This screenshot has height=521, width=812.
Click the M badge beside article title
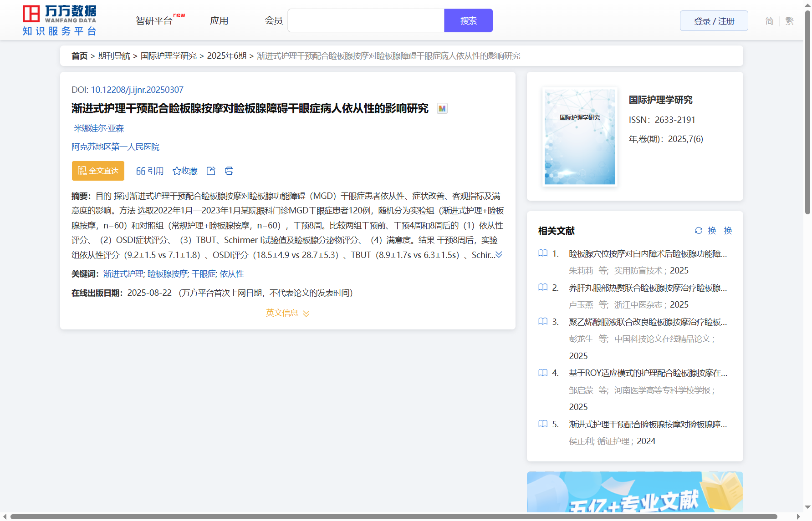(x=442, y=108)
